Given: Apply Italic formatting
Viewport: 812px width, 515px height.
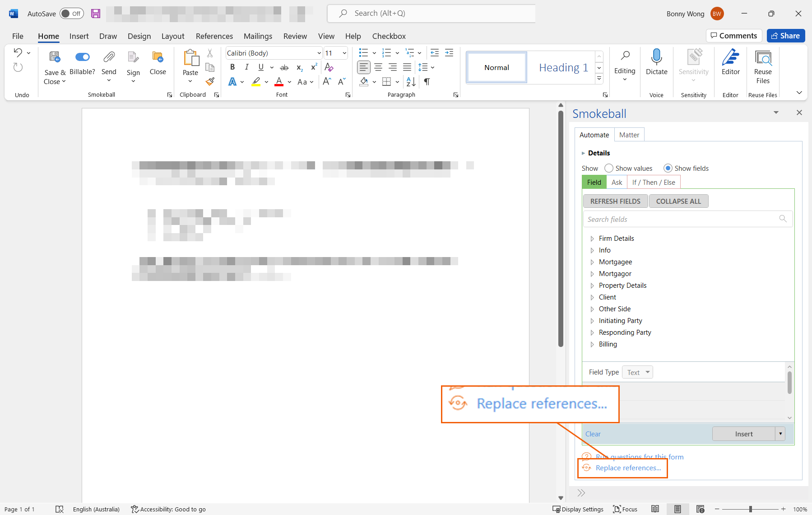Looking at the screenshot, I should 246,67.
